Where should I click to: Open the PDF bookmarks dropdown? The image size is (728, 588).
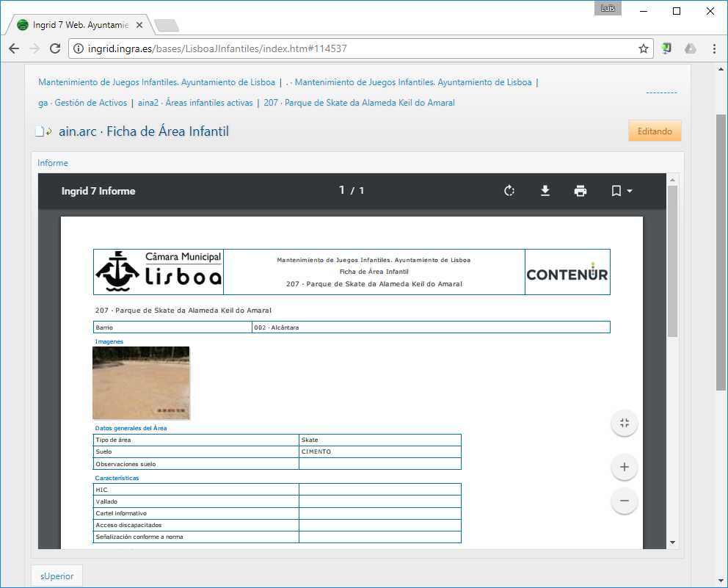tap(622, 191)
